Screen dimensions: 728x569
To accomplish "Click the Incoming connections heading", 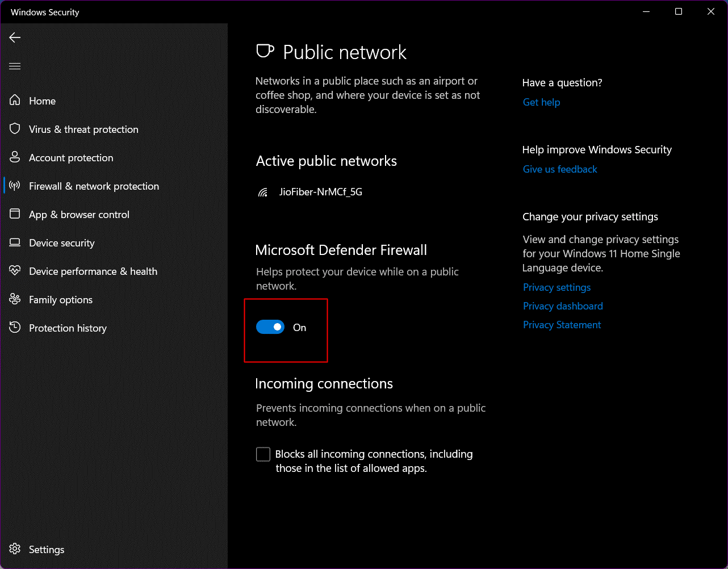I will [324, 383].
